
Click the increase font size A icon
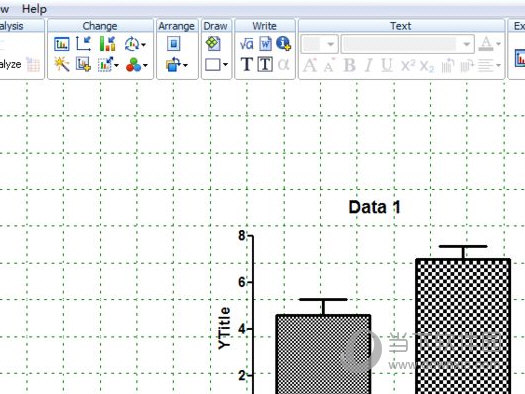point(310,65)
